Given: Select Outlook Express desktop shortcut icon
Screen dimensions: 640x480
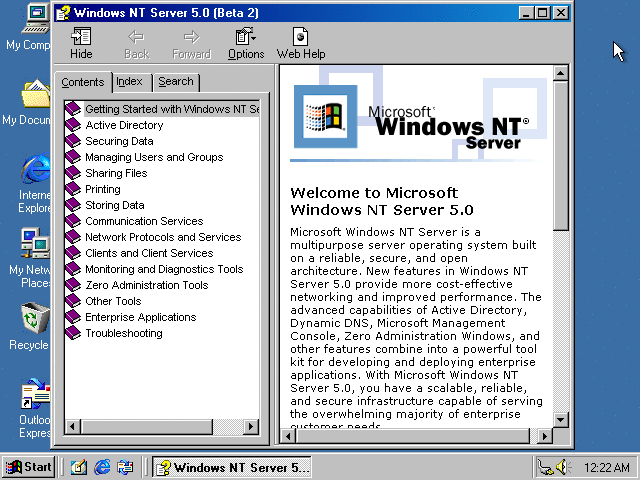Looking at the screenshot, I should pyautogui.click(x=36, y=393).
